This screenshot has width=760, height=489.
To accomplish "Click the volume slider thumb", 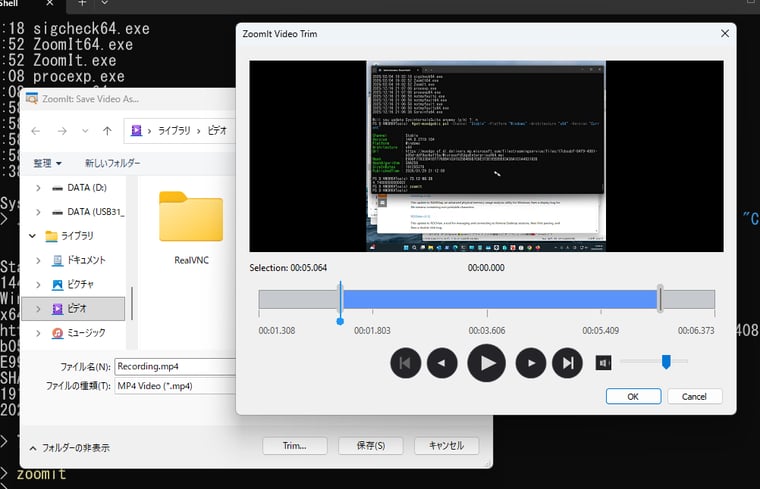I will 665,362.
